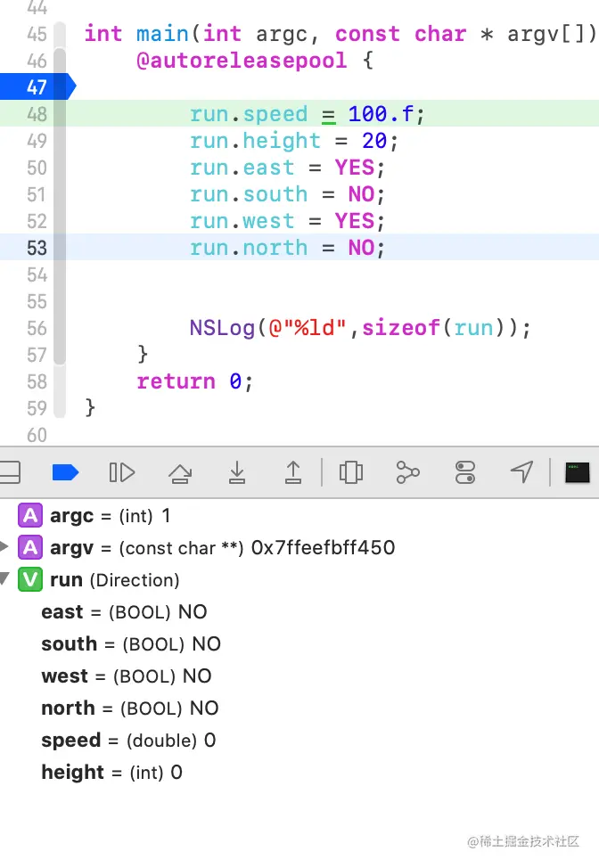Click the NSLog sizeof(run) statement

360,328
